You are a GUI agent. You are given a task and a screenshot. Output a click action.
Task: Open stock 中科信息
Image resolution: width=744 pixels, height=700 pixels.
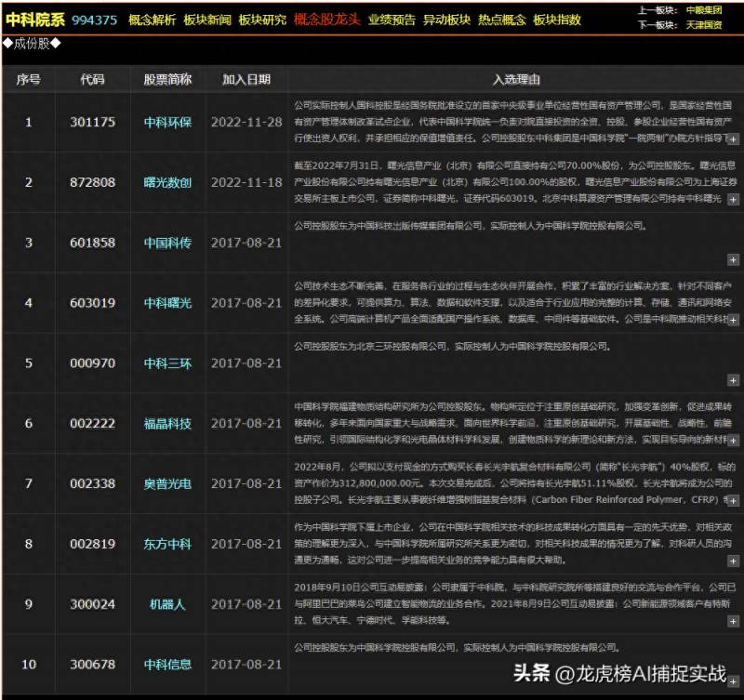[168, 665]
